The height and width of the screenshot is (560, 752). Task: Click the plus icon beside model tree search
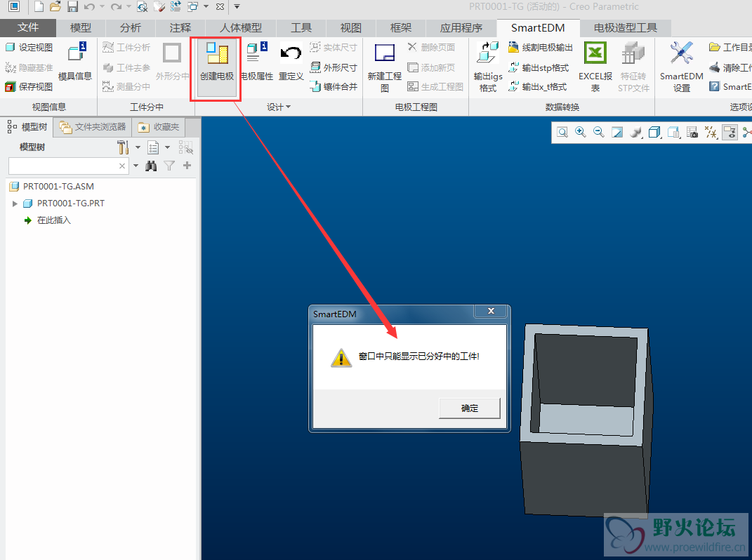pos(187,166)
